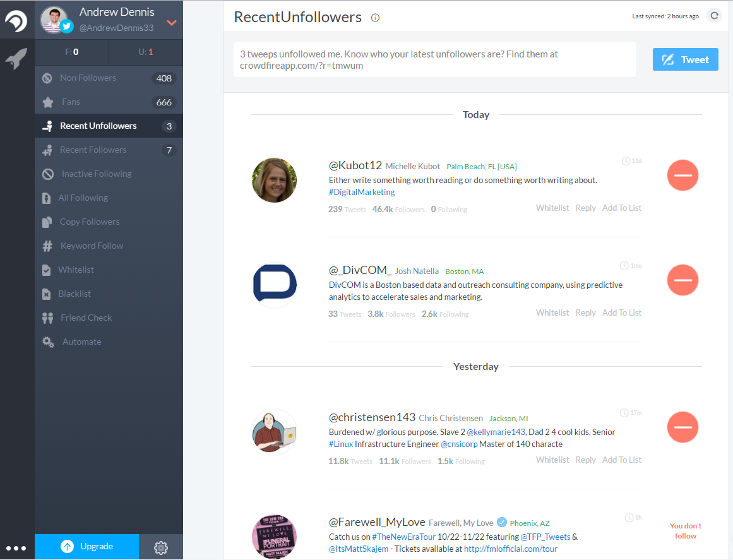Viewport: 733px width, 560px height.
Task: Select Fans in the sidebar
Action: pyautogui.click(x=71, y=102)
